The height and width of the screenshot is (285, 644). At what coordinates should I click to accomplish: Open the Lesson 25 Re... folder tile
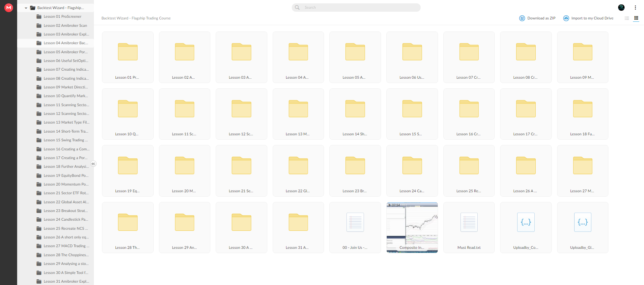469,171
